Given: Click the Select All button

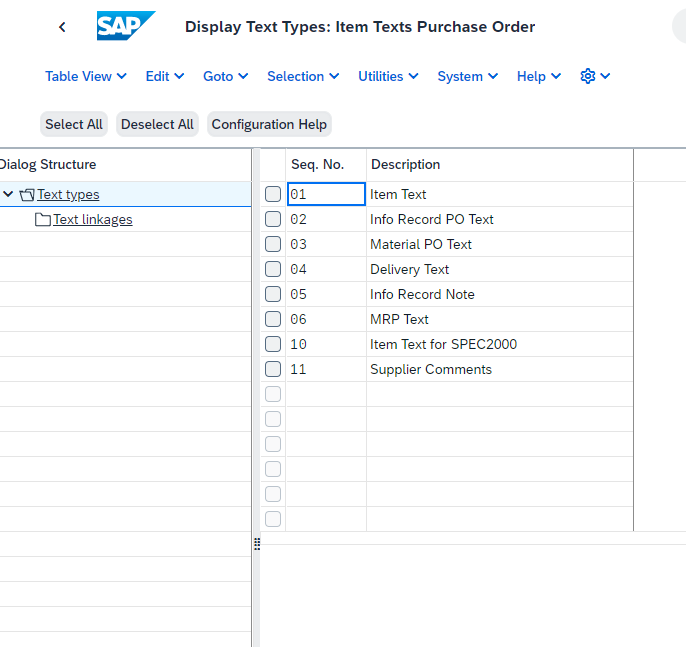Looking at the screenshot, I should (74, 124).
